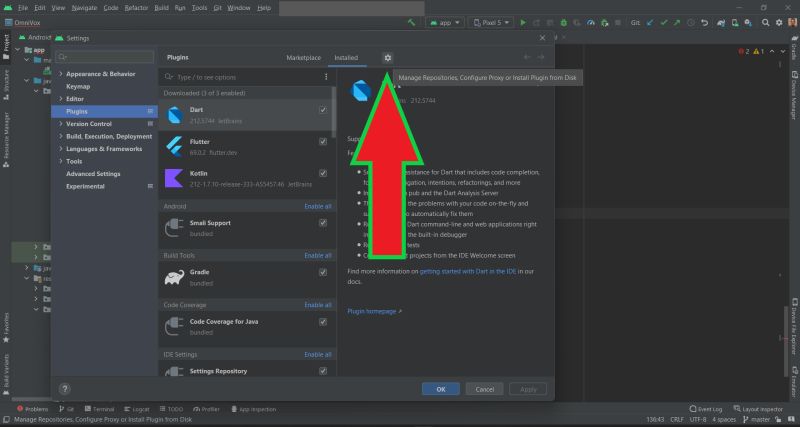Toggle Code Coverage for Java checkbox
This screenshot has height=427, width=800.
coord(322,322)
